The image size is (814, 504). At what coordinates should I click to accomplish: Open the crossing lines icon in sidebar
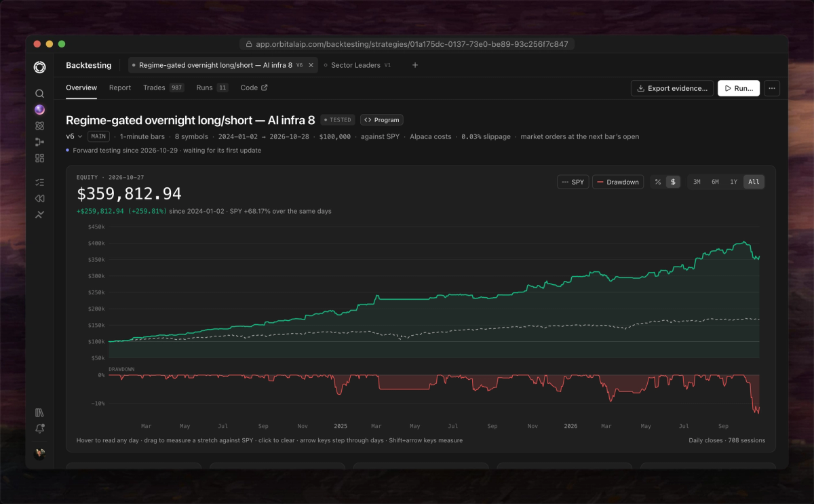coord(39,215)
